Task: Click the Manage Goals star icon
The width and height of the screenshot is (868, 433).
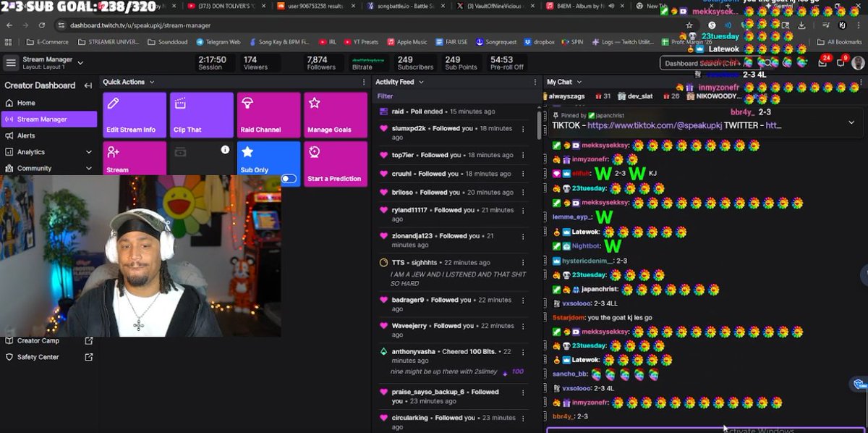Action: coord(314,104)
